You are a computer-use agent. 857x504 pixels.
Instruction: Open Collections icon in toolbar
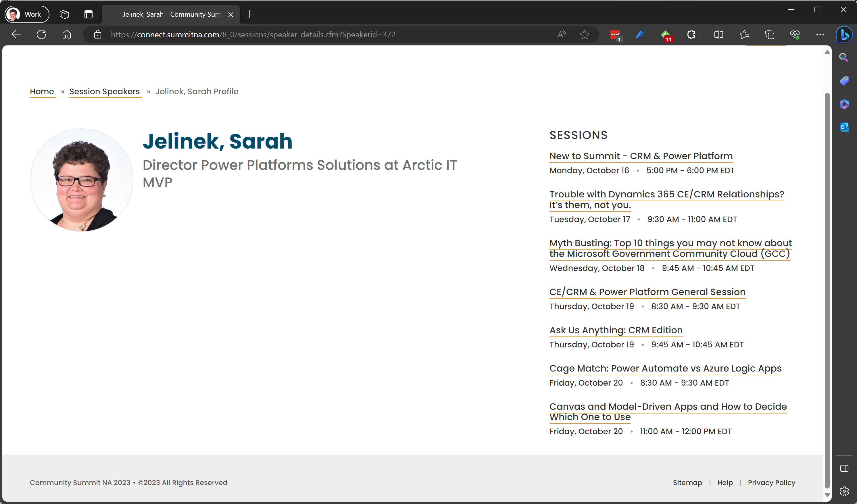[x=769, y=34]
